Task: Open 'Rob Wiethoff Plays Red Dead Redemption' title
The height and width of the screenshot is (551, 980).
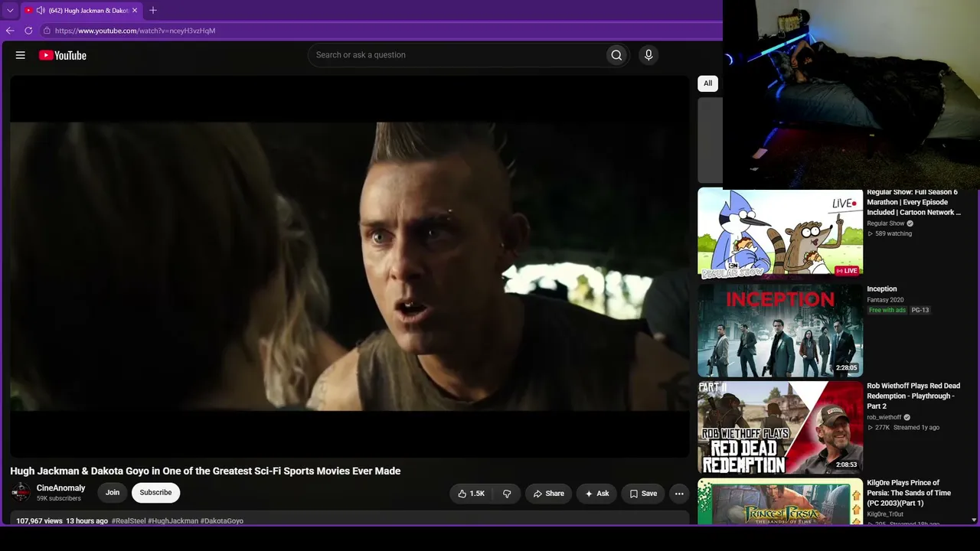Action: (913, 396)
